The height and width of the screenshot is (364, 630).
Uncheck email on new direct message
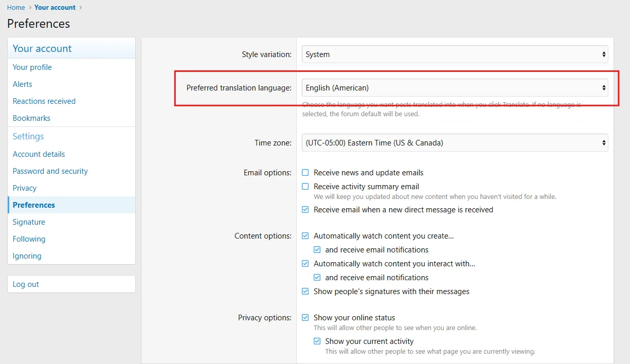(305, 210)
